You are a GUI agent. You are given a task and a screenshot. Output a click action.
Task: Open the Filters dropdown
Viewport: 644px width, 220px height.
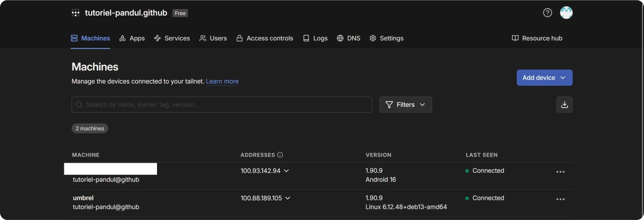(405, 105)
